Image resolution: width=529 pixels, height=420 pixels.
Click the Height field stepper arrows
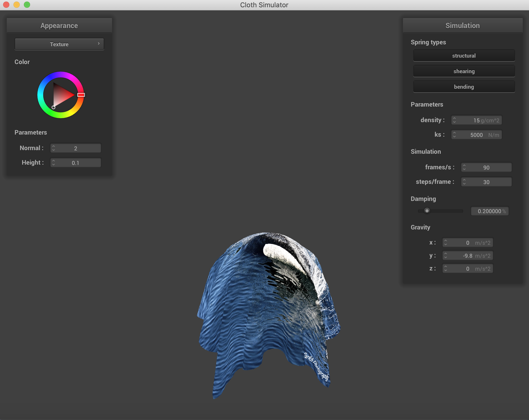coord(53,163)
